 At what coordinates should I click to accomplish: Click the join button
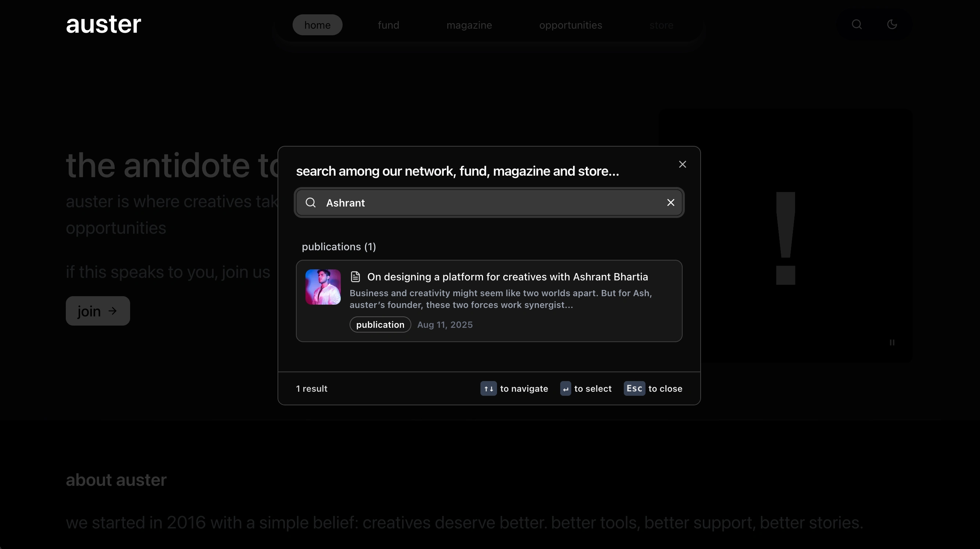pyautogui.click(x=98, y=311)
